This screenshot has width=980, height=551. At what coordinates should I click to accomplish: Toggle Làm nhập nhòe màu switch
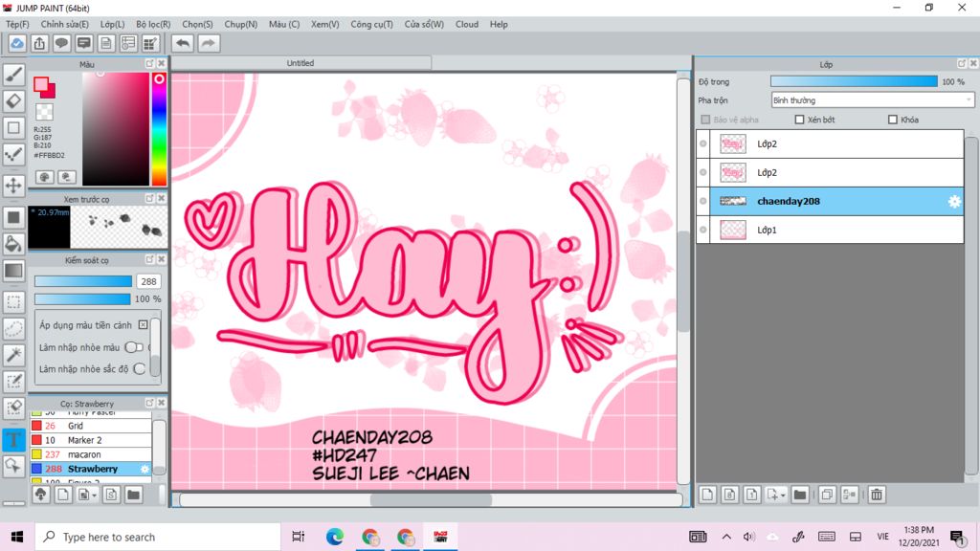(134, 347)
